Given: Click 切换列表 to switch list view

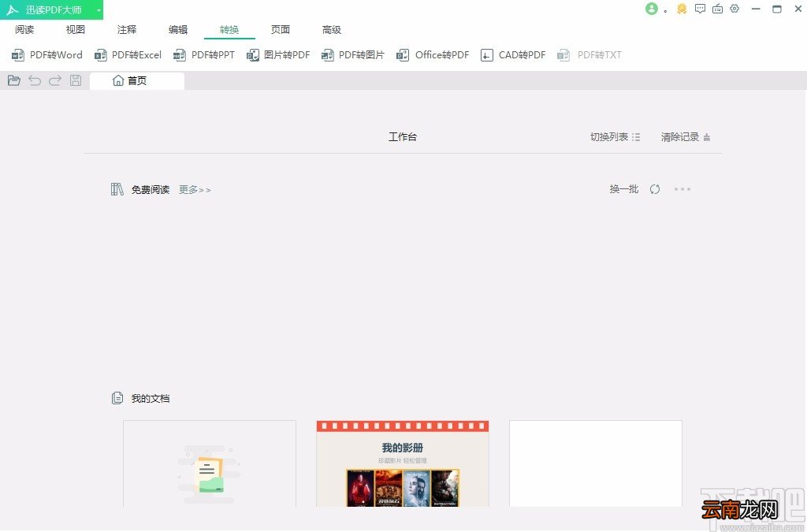Looking at the screenshot, I should 615,137.
